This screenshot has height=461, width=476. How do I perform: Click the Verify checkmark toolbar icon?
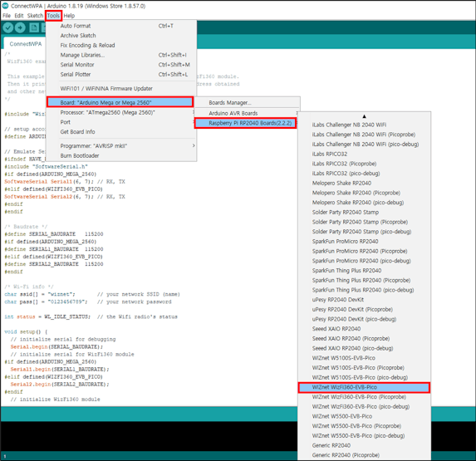(x=8, y=28)
